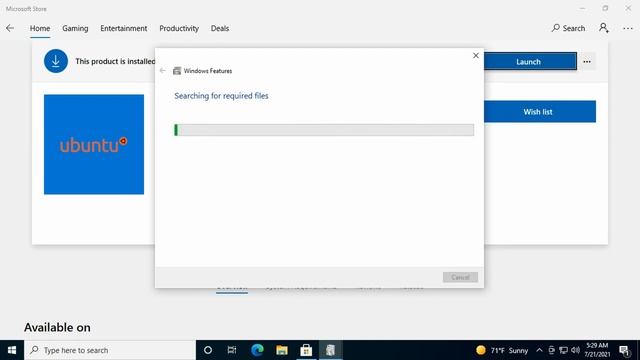Click the taskbar search box
This screenshot has width=640, height=360.
point(110,350)
